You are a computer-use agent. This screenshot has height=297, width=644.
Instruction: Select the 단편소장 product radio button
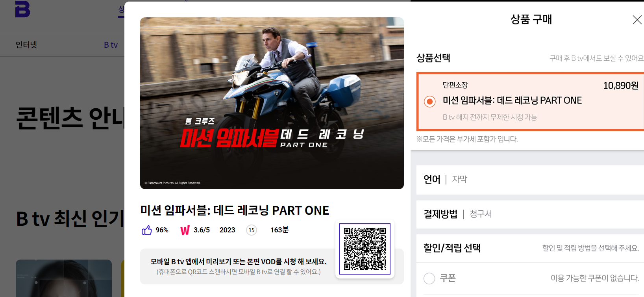coord(429,102)
